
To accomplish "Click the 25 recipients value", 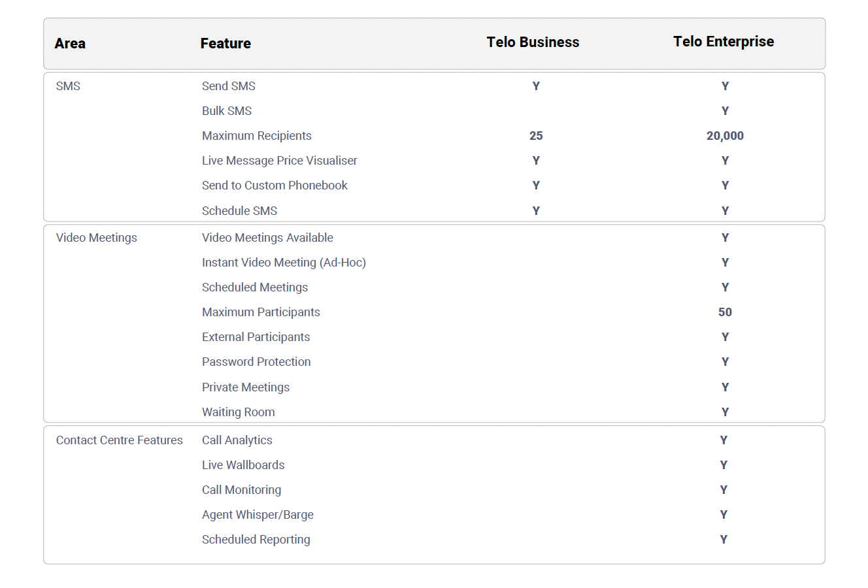I will [536, 136].
